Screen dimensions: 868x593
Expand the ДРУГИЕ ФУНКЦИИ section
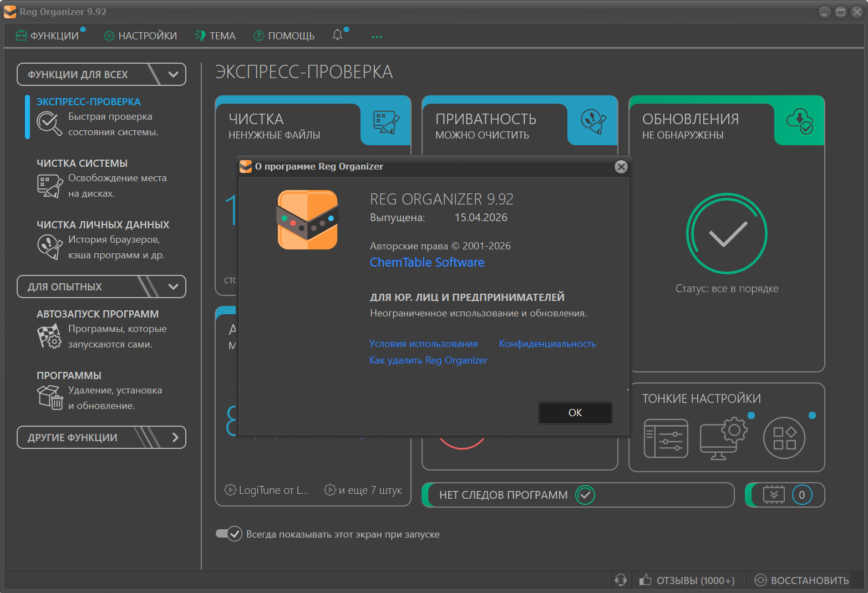(101, 437)
